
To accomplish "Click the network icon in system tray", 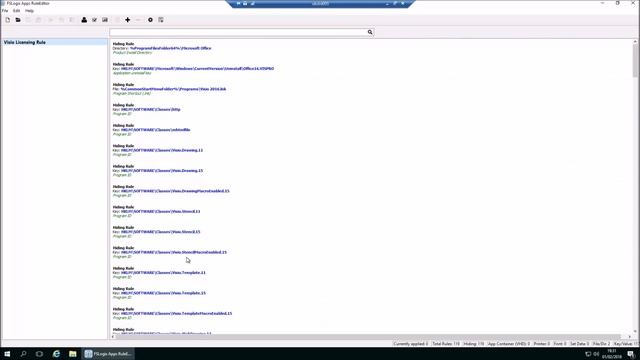I will [588, 354].
